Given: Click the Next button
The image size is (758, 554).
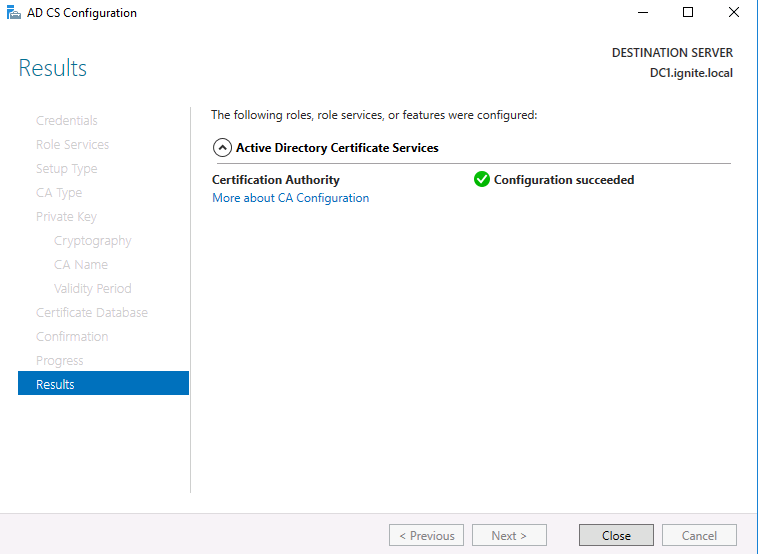Looking at the screenshot, I should point(509,535).
